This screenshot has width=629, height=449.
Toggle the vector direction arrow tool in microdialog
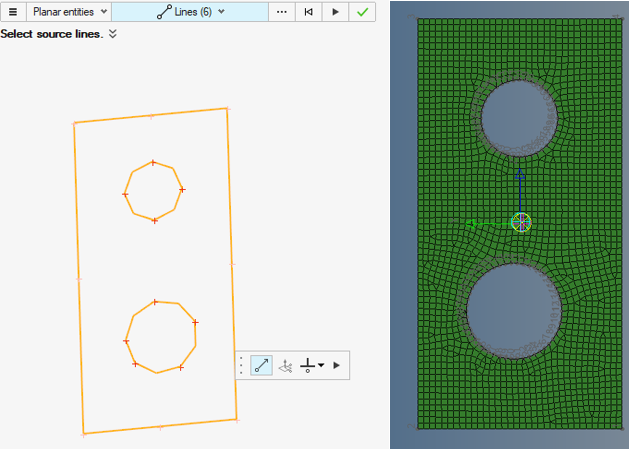(262, 366)
